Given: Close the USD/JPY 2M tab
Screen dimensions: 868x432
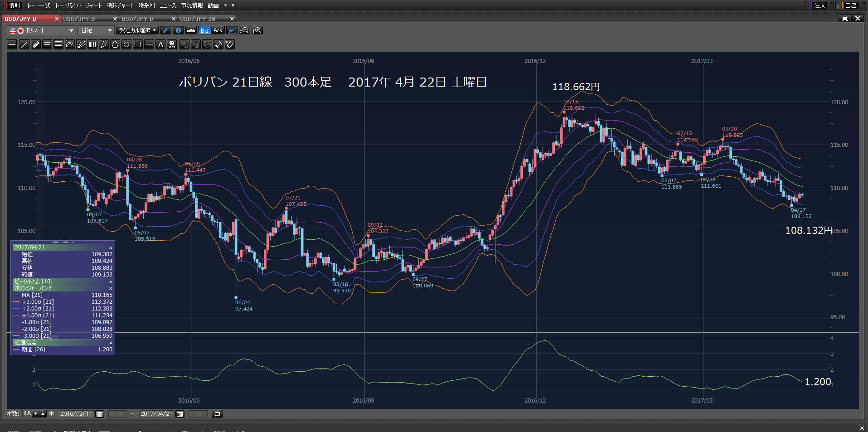Looking at the screenshot, I should click(232, 19).
